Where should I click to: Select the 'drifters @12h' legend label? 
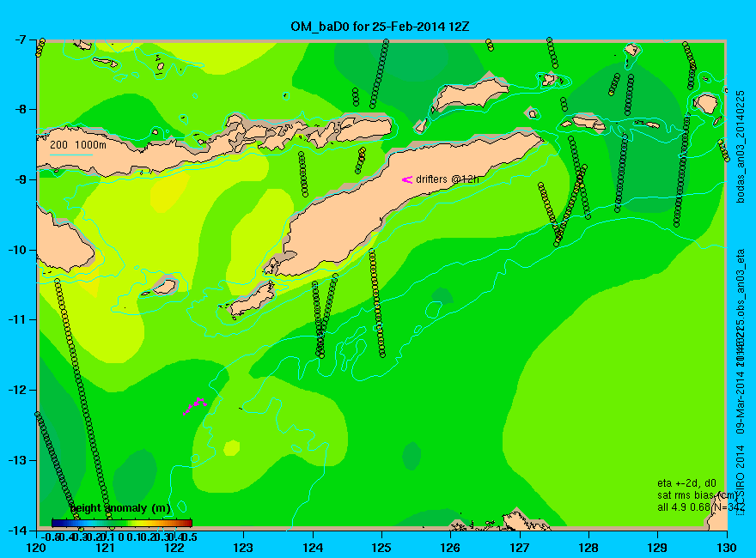pyautogui.click(x=448, y=179)
